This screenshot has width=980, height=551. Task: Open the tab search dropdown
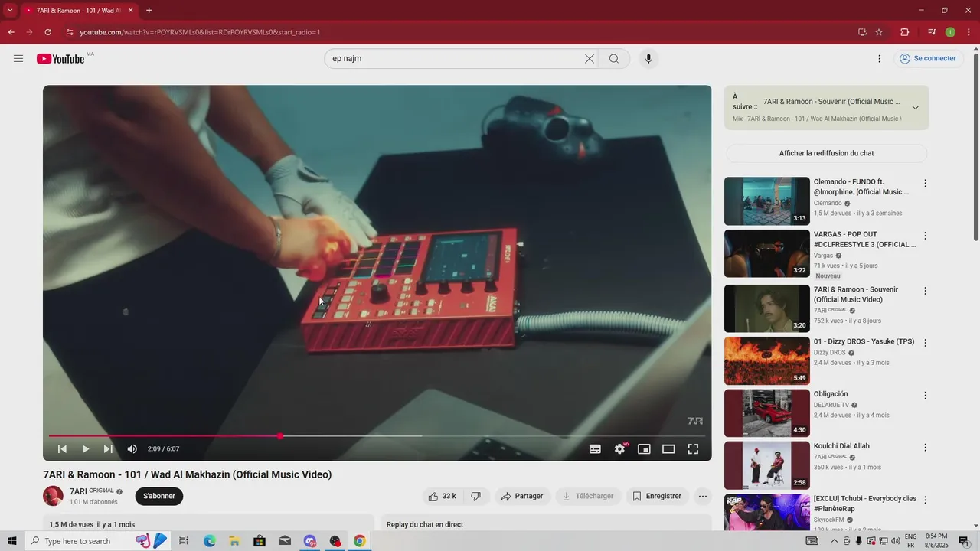pos(10,11)
